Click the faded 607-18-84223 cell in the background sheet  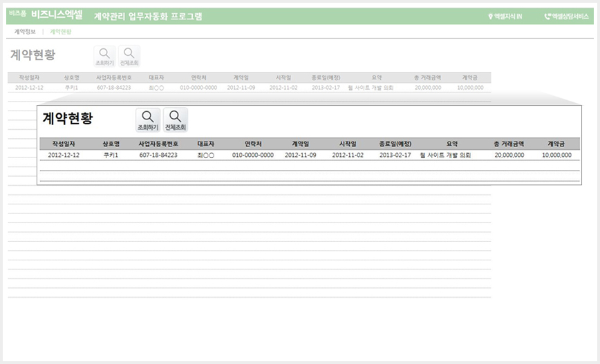(113, 88)
